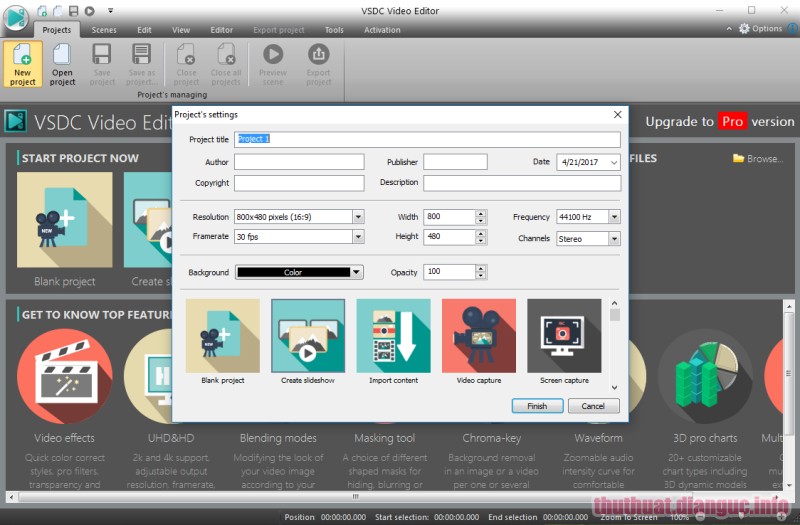Click the Width value field
Viewport: 800px width, 525px height.
pos(449,217)
